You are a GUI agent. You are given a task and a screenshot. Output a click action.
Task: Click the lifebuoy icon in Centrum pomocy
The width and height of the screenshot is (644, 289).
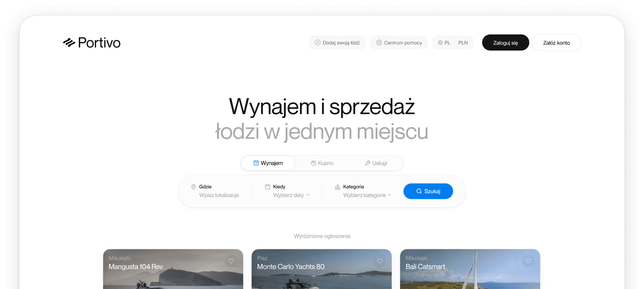[x=379, y=42]
